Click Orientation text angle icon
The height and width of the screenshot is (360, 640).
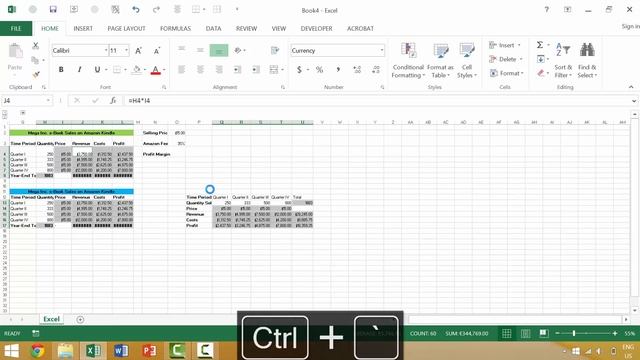238,50
